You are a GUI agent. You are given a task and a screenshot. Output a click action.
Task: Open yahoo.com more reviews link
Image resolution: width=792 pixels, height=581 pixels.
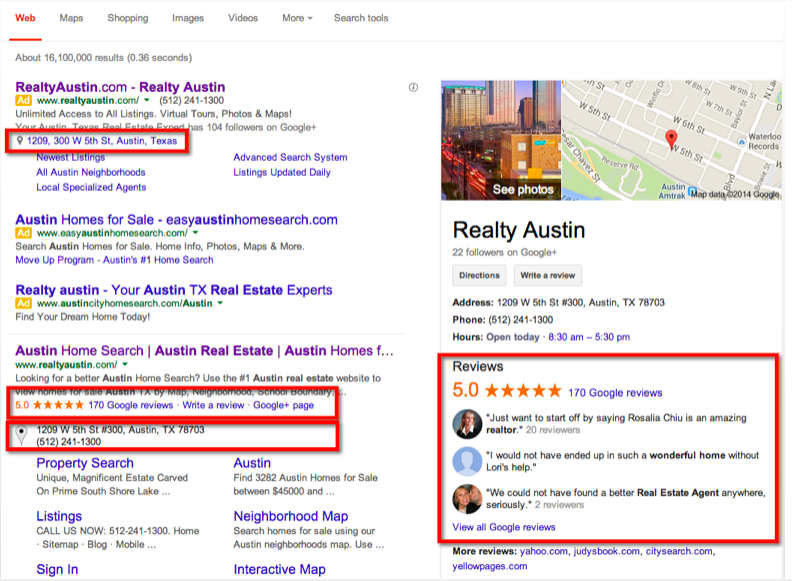pyautogui.click(x=543, y=551)
